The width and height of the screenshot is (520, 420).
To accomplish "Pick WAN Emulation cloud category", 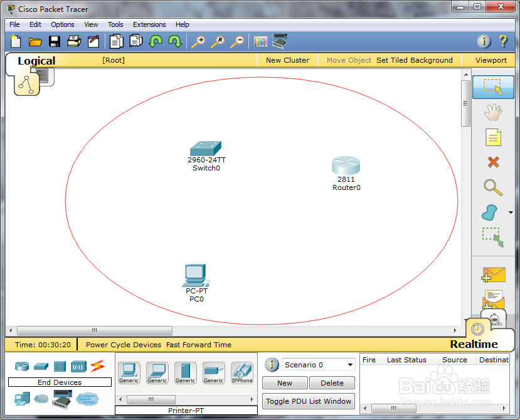I will [41, 399].
